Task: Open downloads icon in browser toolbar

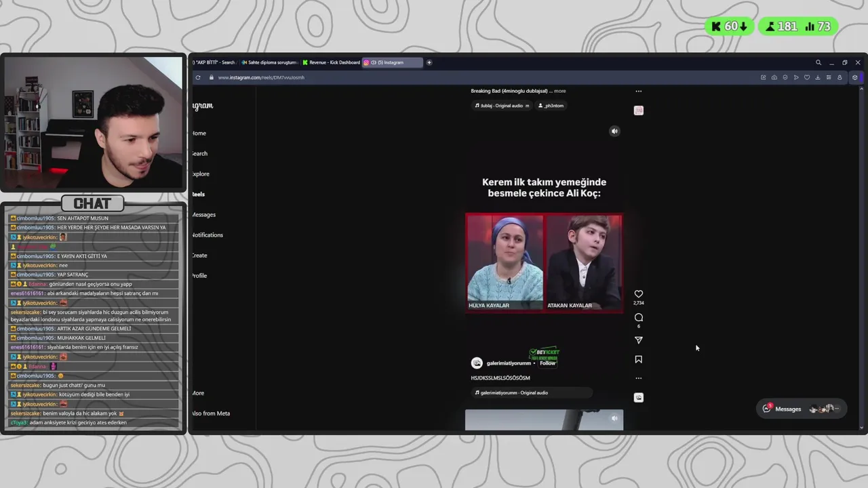Action: click(818, 77)
